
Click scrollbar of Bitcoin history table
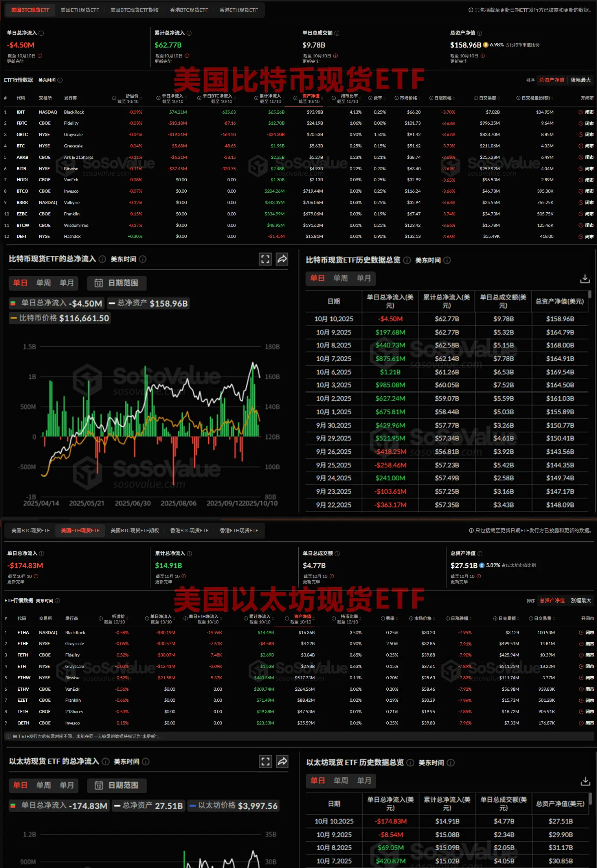(x=590, y=295)
